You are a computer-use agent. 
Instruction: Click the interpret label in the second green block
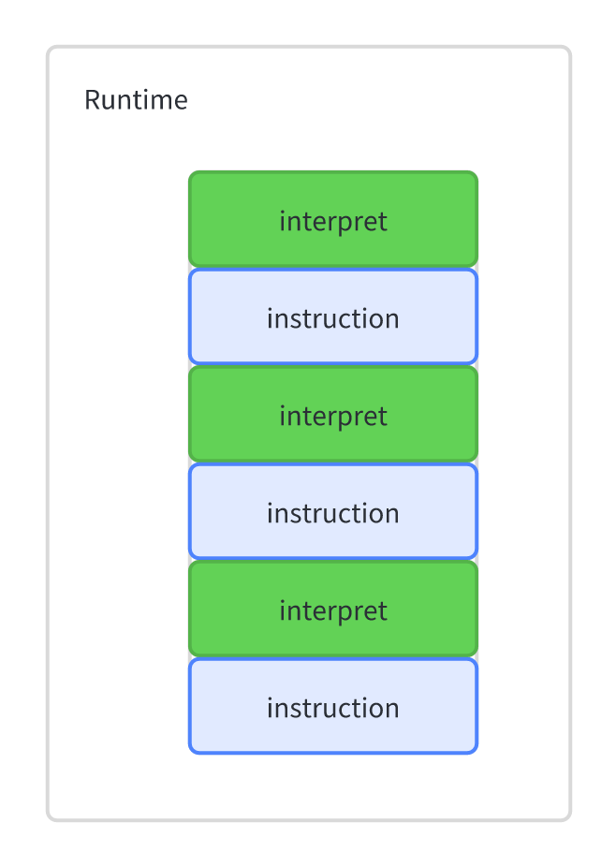(x=333, y=416)
